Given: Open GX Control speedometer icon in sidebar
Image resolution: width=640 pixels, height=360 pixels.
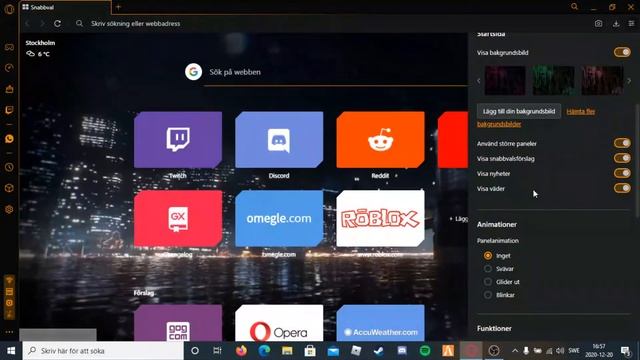Looking at the screenshot, I should [9, 68].
